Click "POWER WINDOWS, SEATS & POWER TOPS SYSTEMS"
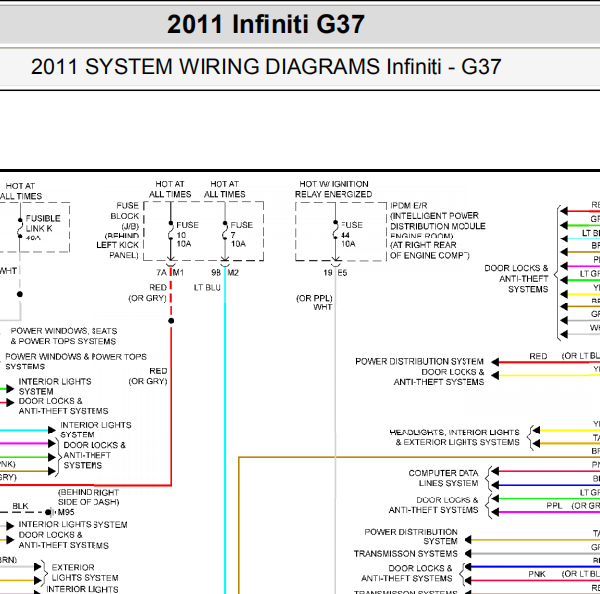This screenshot has width=600, height=594. pos(64,336)
